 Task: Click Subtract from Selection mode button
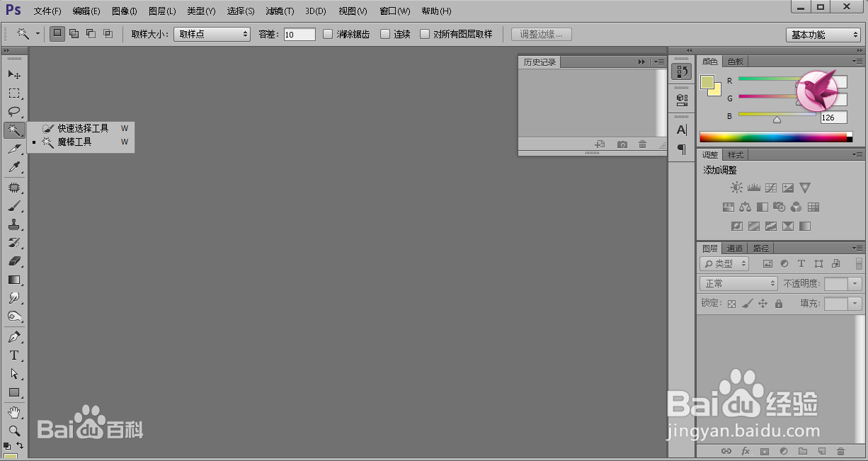91,33
